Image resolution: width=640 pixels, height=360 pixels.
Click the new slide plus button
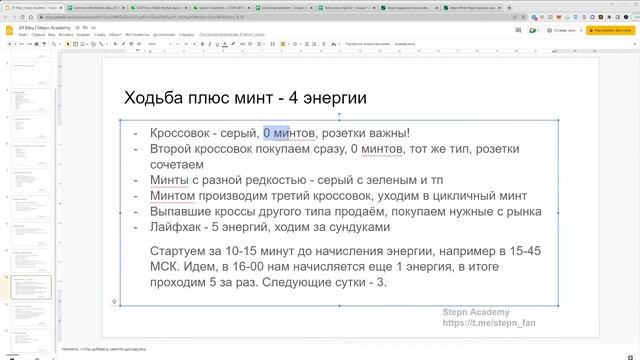[9, 44]
